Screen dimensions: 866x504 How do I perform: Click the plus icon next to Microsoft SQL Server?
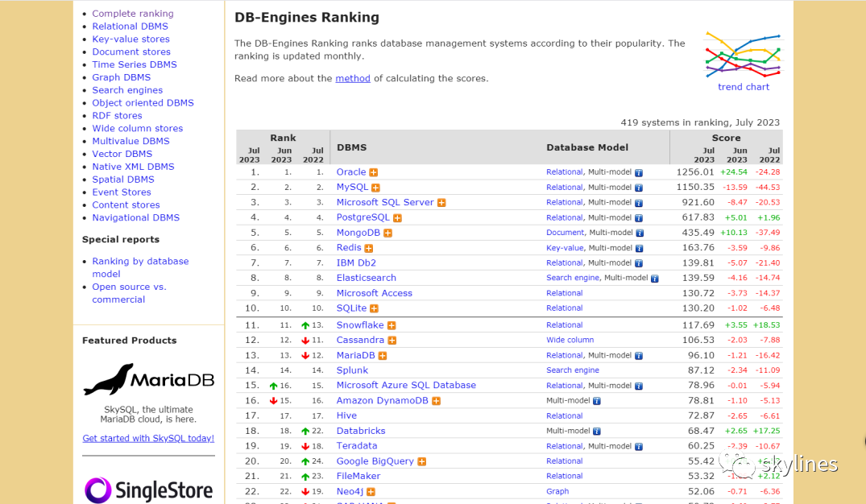pyautogui.click(x=441, y=203)
